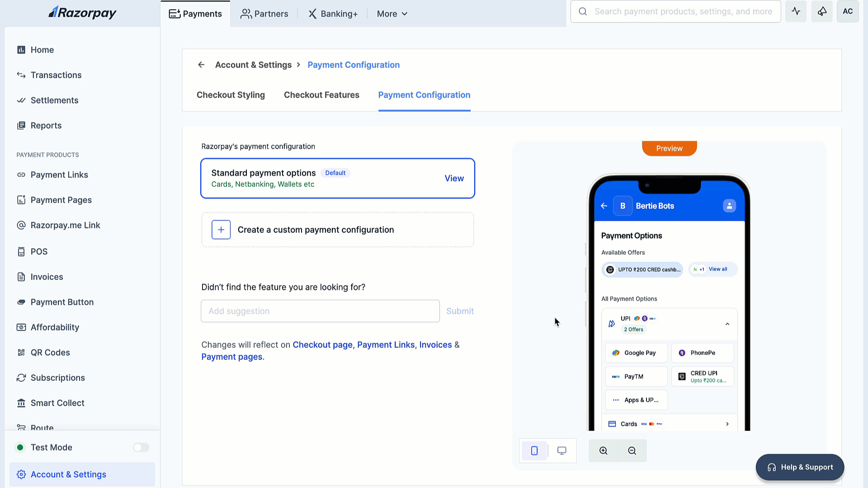Click the Submit suggestion button

click(460, 311)
